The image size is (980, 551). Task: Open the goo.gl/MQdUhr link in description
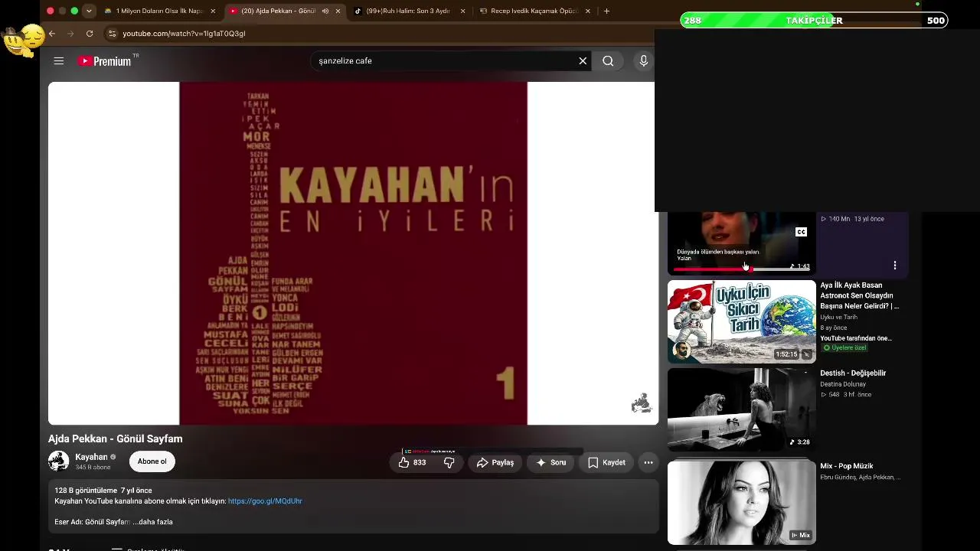[x=265, y=501]
